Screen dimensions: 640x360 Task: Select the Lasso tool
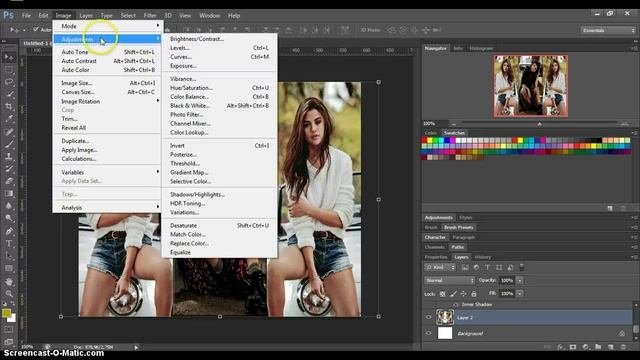coord(9,82)
